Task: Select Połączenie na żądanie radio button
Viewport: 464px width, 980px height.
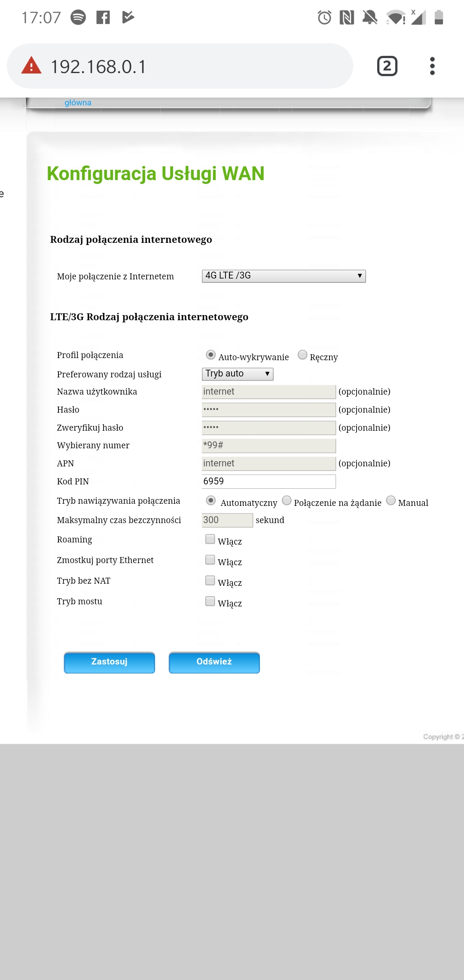Action: pos(287,501)
